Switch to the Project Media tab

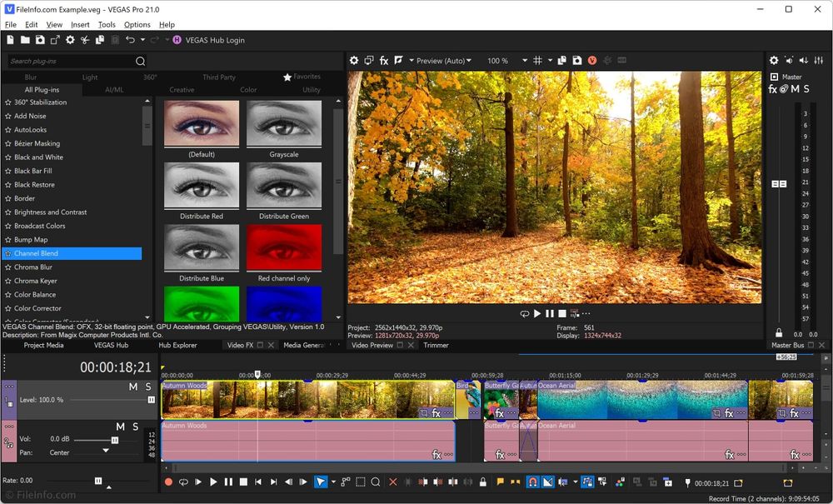coord(43,345)
